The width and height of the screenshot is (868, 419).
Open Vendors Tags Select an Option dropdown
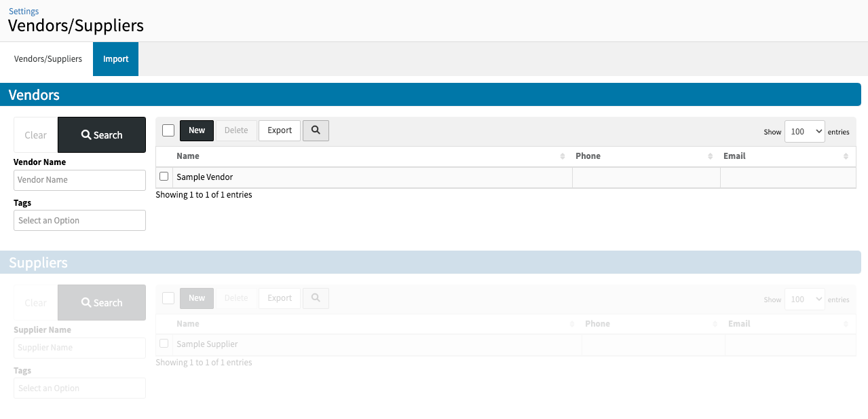79,221
